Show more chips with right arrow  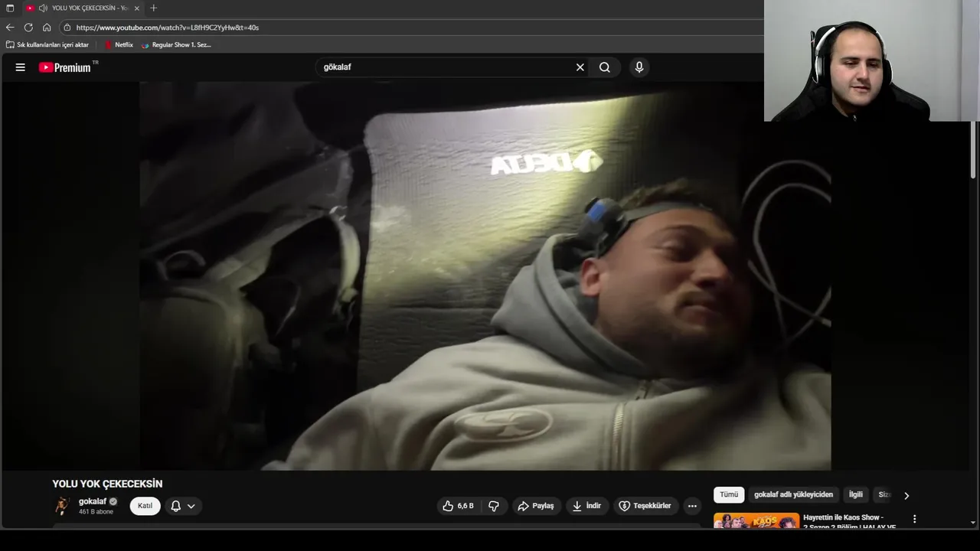coord(906,496)
